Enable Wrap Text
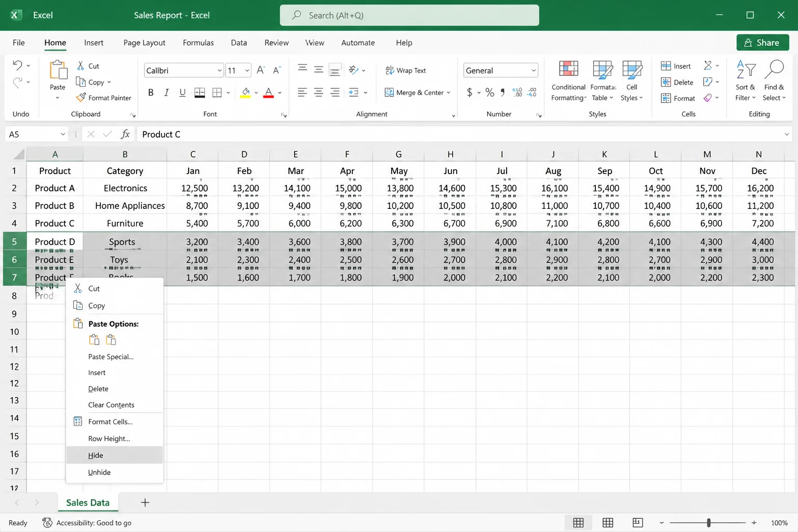Image resolution: width=798 pixels, height=532 pixels. click(406, 70)
